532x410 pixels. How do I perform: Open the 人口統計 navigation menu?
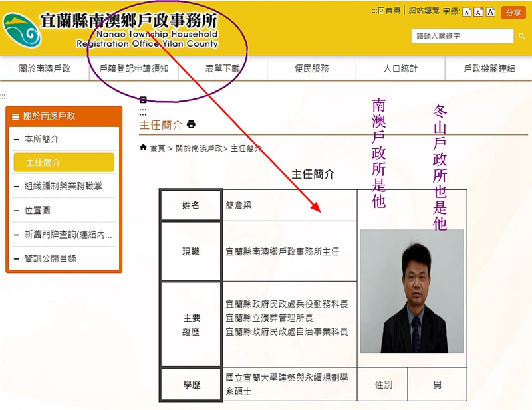(x=400, y=68)
